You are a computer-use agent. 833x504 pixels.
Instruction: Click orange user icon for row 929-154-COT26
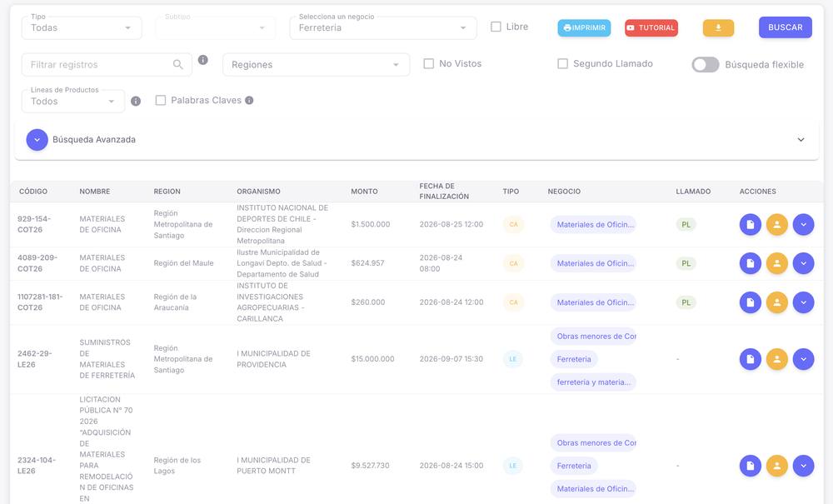[x=776, y=225]
